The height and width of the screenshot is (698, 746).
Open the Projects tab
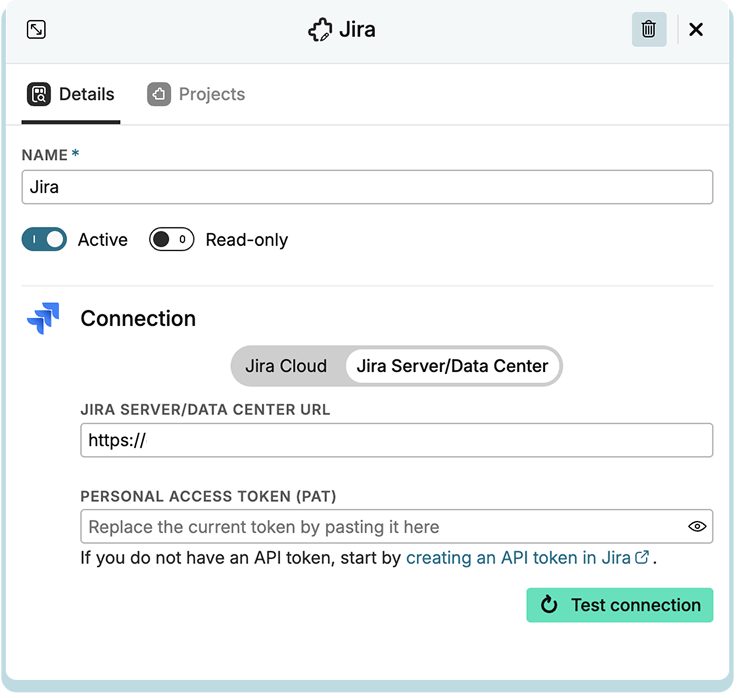pyautogui.click(x=196, y=94)
